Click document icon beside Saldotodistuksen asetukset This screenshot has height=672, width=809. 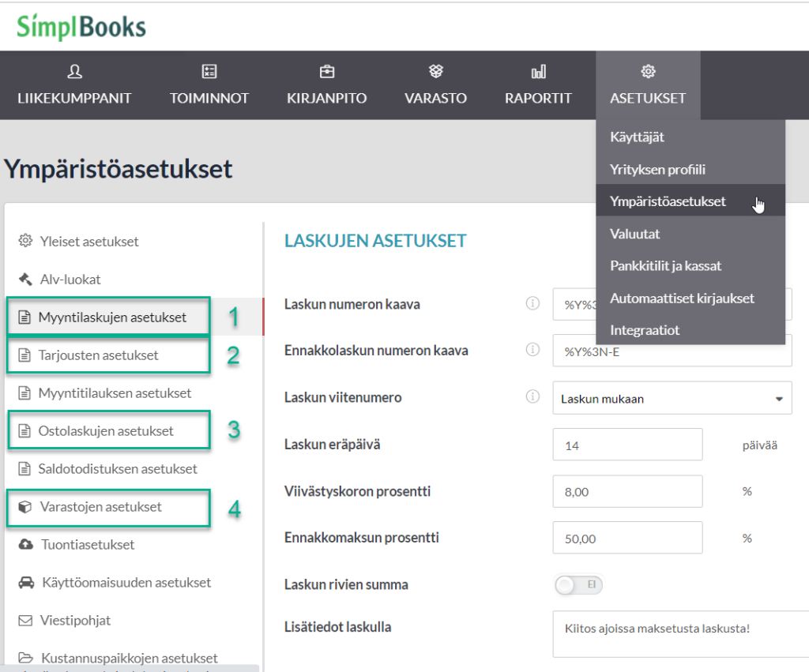pos(24,469)
